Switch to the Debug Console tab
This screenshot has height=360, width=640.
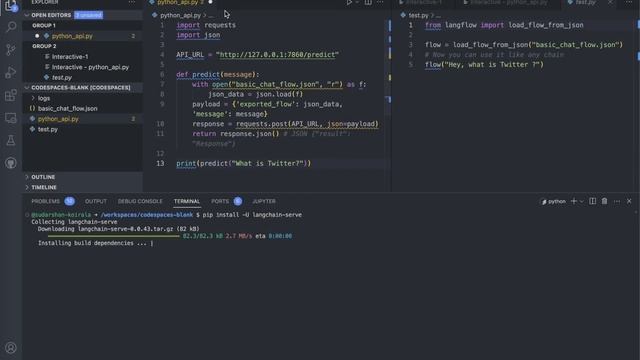click(x=140, y=201)
